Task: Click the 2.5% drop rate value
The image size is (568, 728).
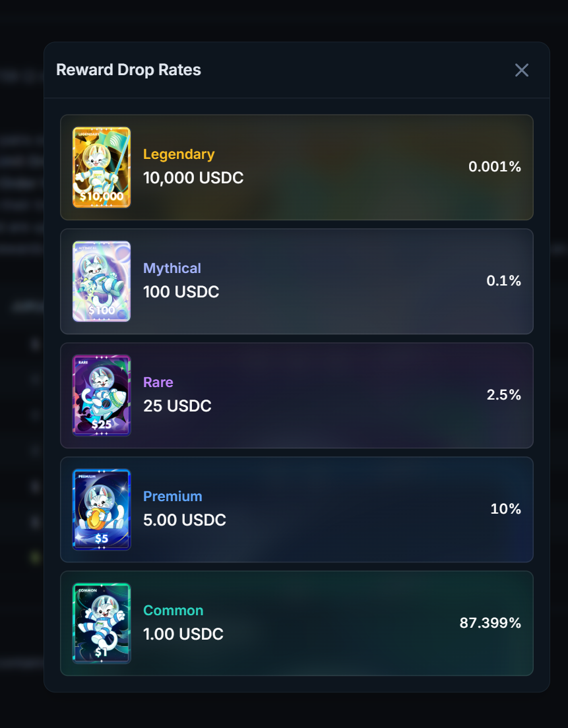Action: click(x=503, y=394)
